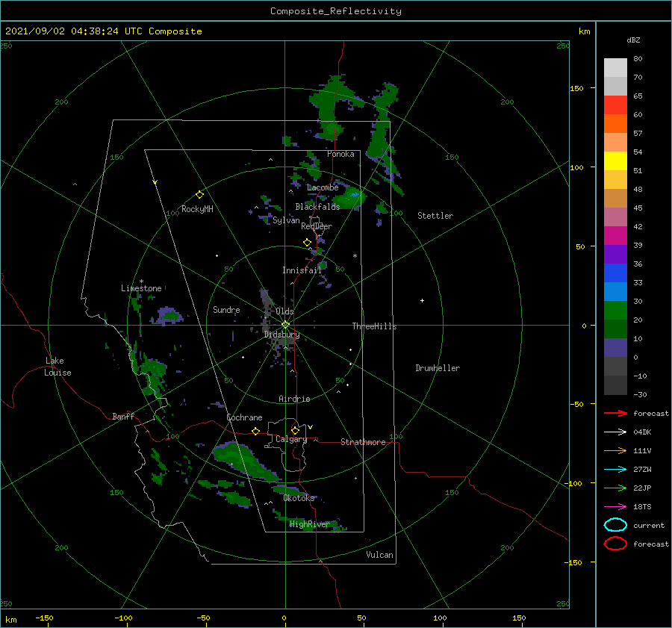Viewport: 672px width, 628px height.
Task: Click the yellow diamond marker above Calgary label
Action: [x=295, y=430]
